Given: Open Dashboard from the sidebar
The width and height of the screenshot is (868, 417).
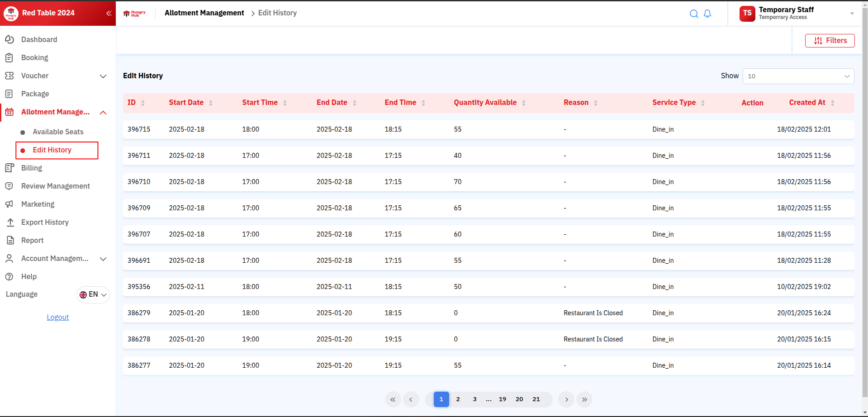Looking at the screenshot, I should [x=39, y=40].
